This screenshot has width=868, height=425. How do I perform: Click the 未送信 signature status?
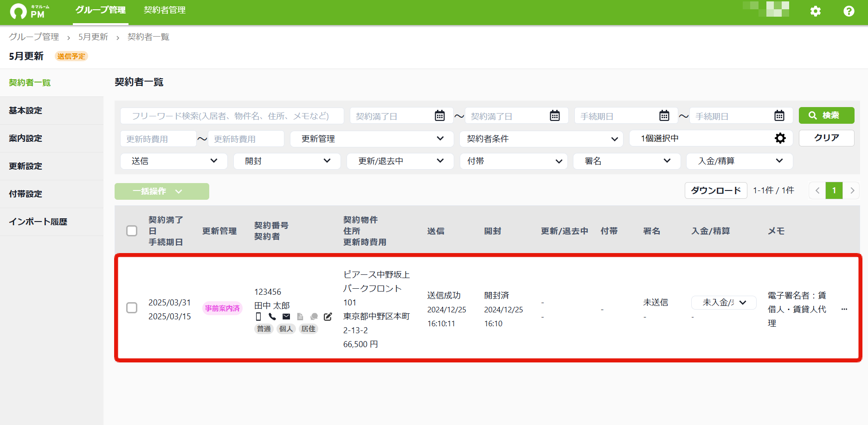coord(656,302)
